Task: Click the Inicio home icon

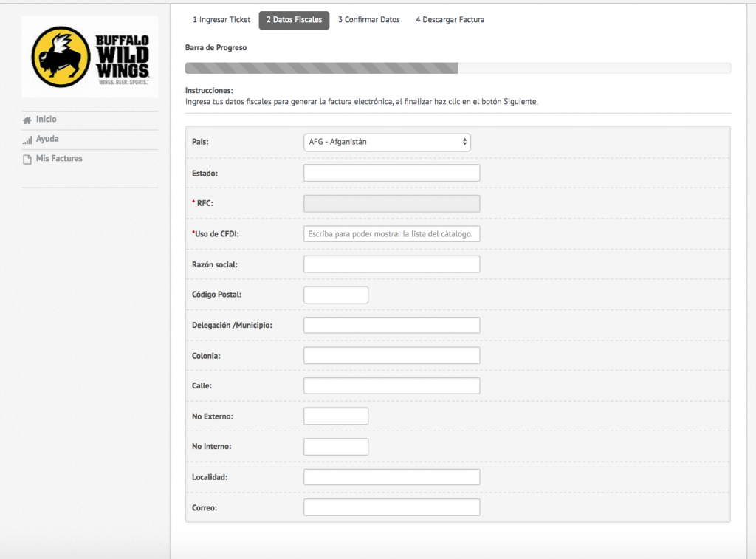Action: click(x=27, y=120)
